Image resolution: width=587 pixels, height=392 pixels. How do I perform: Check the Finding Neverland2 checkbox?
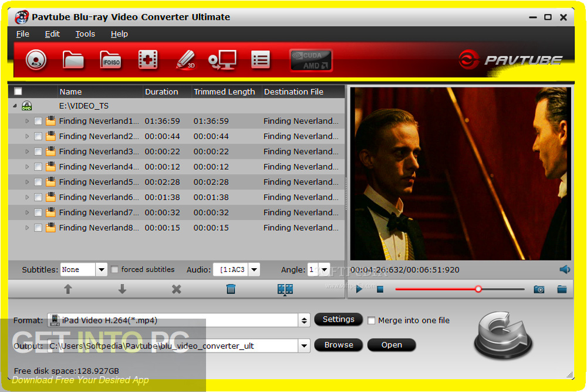(38, 137)
